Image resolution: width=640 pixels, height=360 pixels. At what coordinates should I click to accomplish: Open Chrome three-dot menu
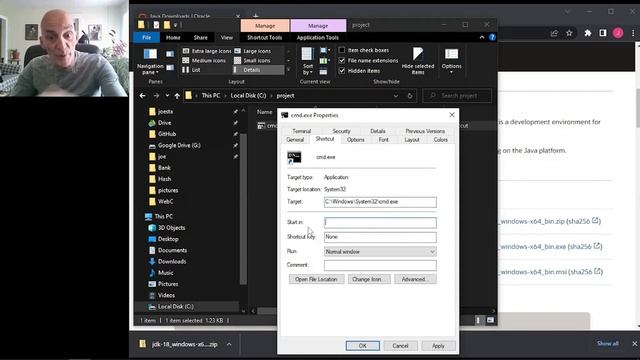(633, 33)
